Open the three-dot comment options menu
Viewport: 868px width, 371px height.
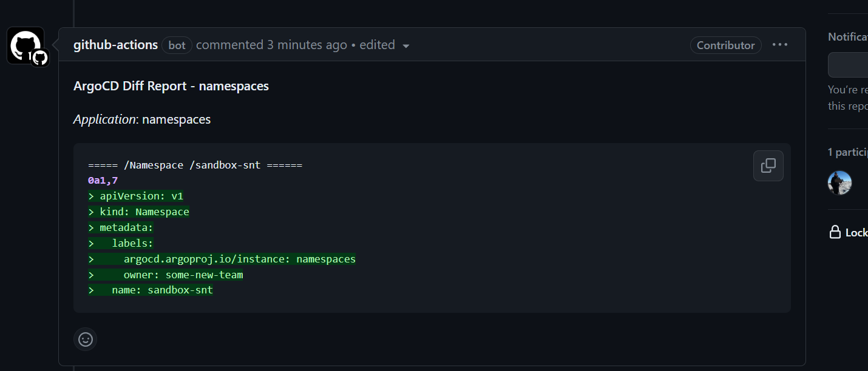tap(780, 45)
